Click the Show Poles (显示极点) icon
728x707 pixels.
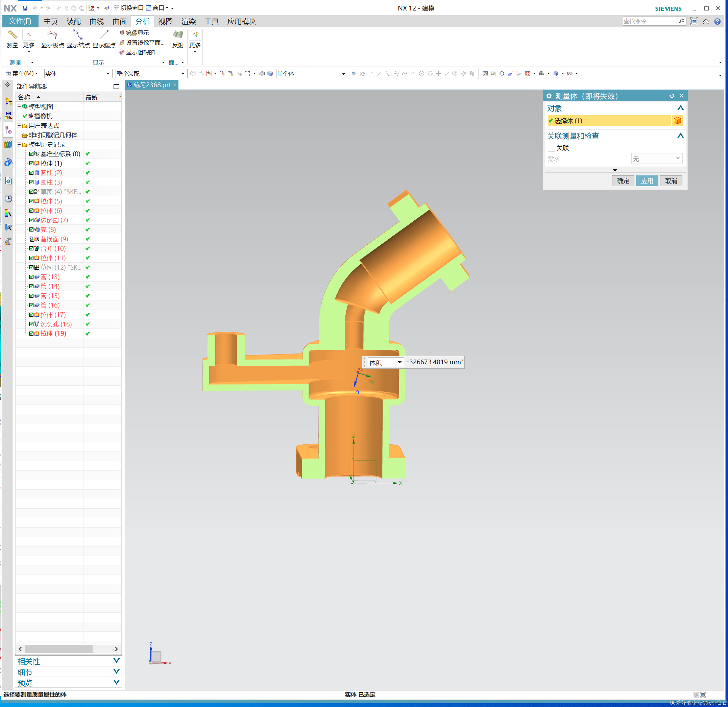point(52,35)
